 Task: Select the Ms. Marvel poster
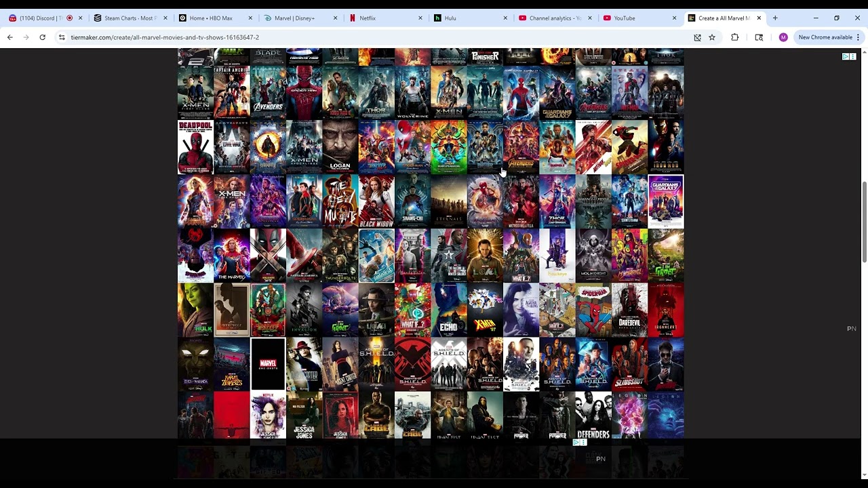click(x=629, y=256)
